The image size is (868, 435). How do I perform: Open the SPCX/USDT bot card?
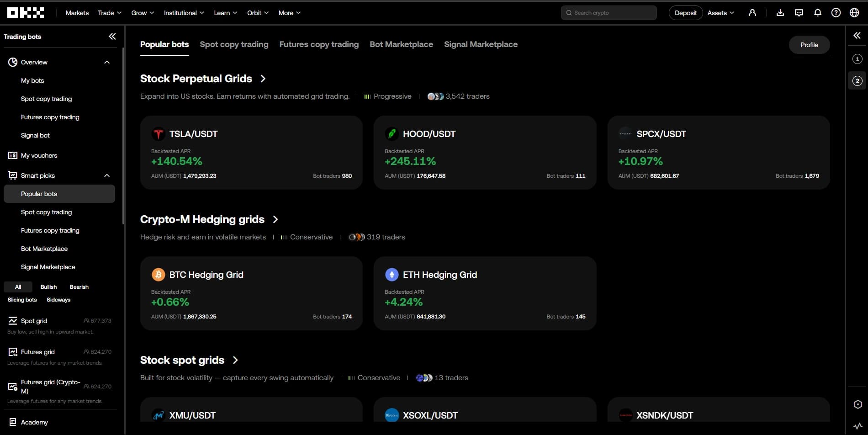coord(719,153)
